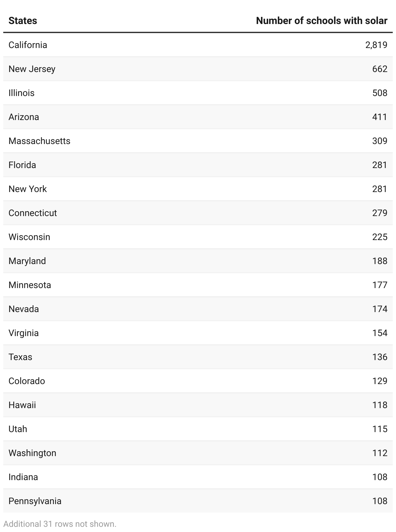Select the Colorado row
Screen dimensions: 396x532
[x=198, y=381]
